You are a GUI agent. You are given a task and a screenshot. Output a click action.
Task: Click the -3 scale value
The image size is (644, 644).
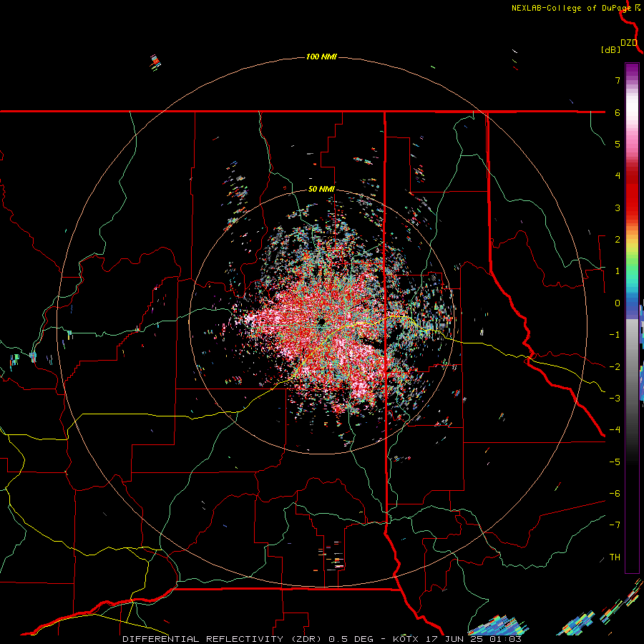(615, 398)
